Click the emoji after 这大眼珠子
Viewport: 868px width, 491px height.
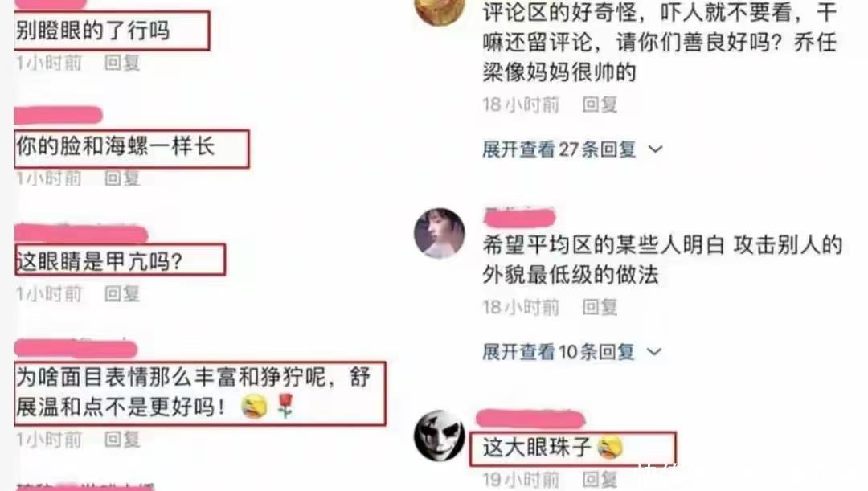click(610, 448)
